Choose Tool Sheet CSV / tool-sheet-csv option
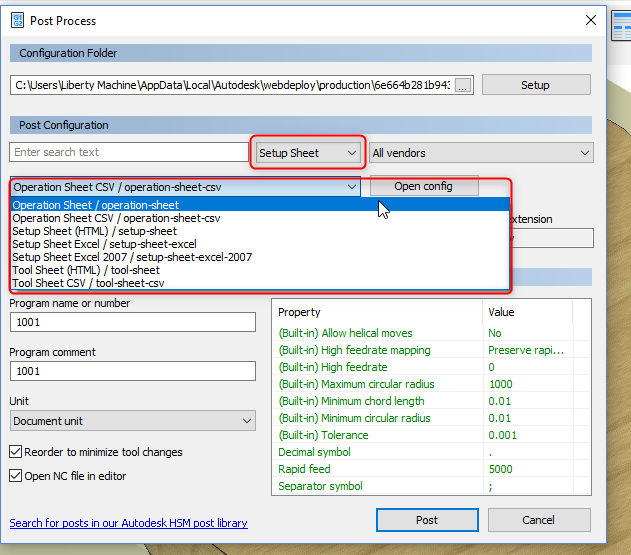The height and width of the screenshot is (555, 631). pyautogui.click(x=88, y=283)
